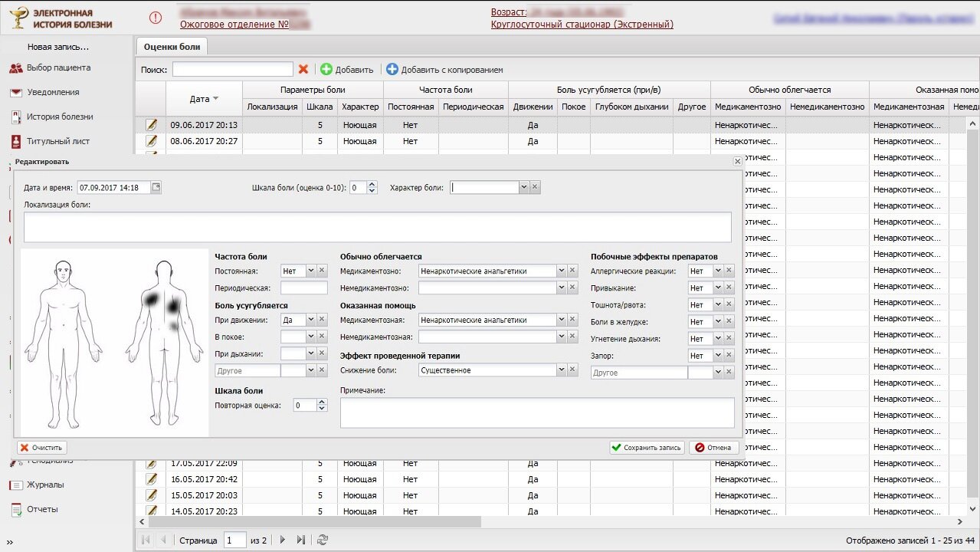This screenshot has width=980, height=552.
Task: Select Оценки боли tab
Action: [x=172, y=47]
